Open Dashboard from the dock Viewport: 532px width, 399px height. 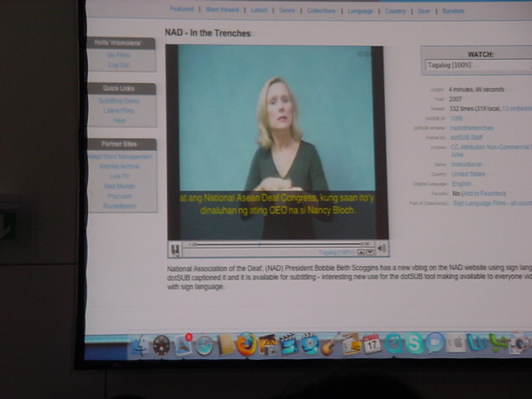point(161,346)
